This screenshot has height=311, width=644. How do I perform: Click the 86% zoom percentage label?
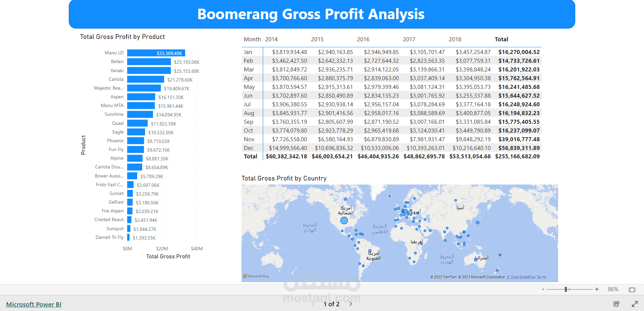pos(613,289)
